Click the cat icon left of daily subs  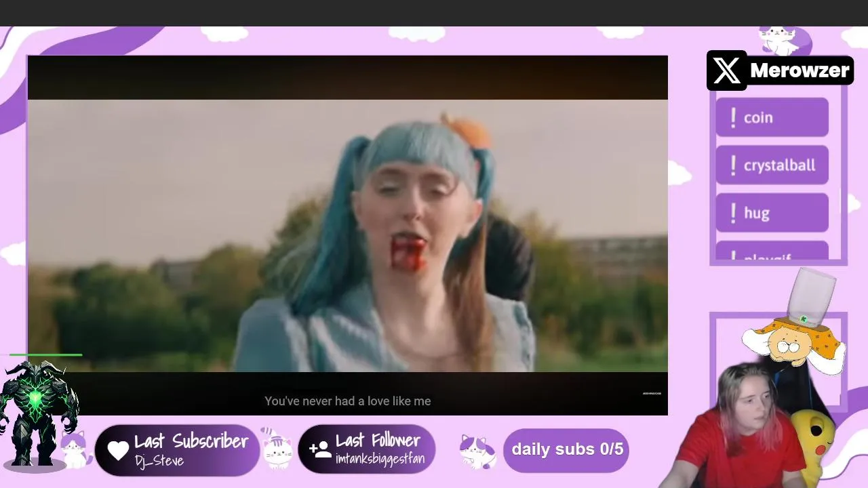(478, 451)
